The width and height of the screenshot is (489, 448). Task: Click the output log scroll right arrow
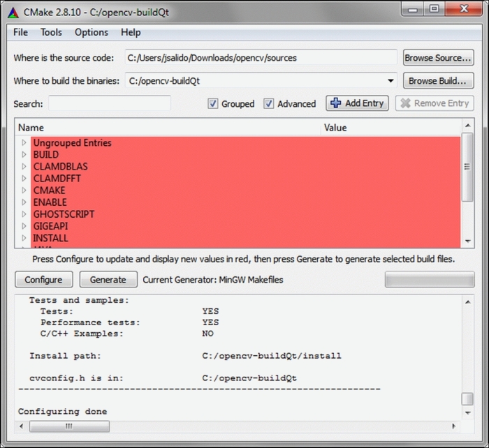pyautogui.click(x=454, y=426)
